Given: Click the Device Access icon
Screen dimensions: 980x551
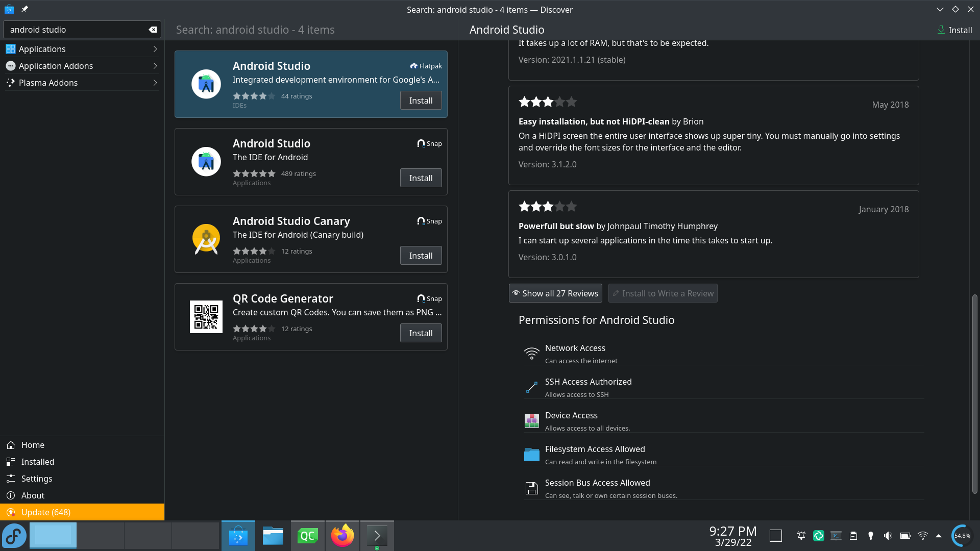Looking at the screenshot, I should coord(531,421).
